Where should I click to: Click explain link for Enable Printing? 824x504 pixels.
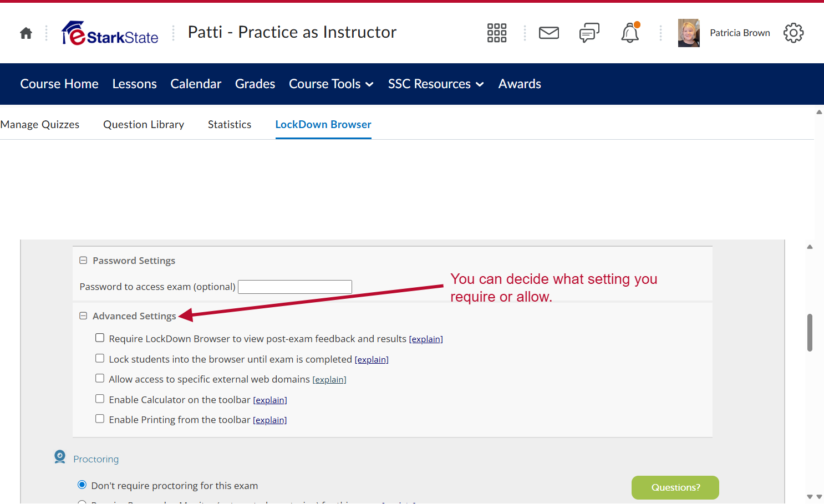270,420
